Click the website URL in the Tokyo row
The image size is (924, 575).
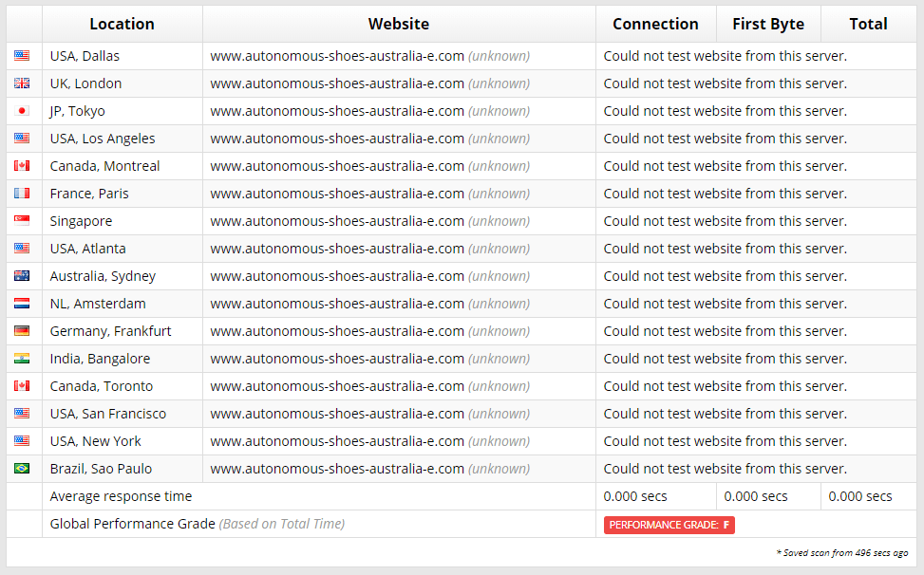pyautogui.click(x=337, y=111)
